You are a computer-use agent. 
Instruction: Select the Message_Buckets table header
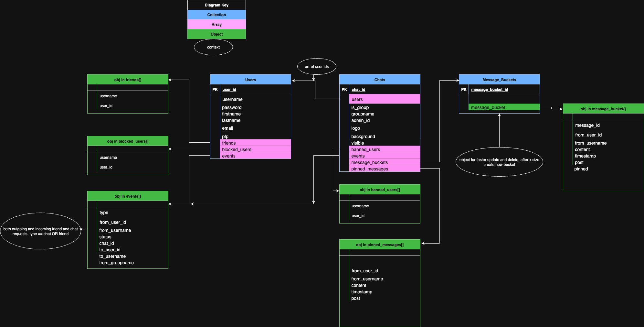pos(499,80)
